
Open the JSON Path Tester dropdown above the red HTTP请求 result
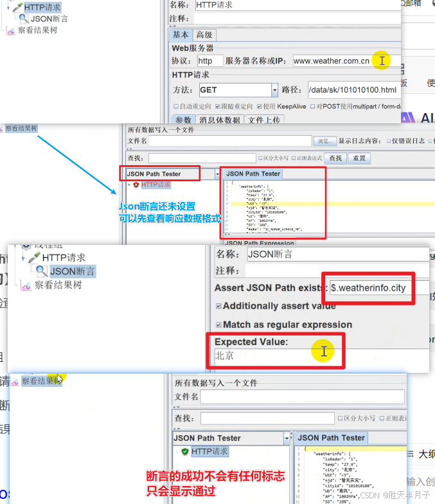(217, 174)
